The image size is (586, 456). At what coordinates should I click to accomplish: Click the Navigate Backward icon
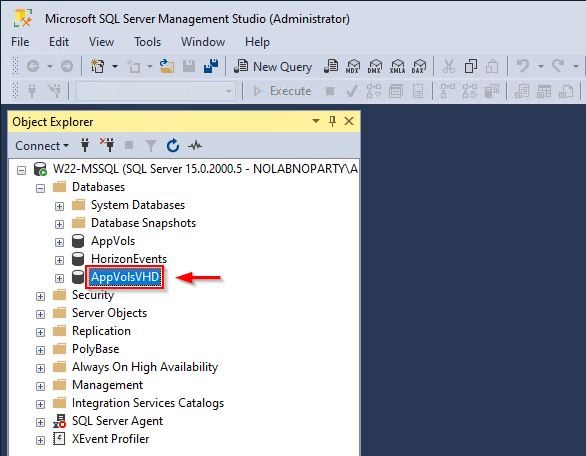[33, 67]
